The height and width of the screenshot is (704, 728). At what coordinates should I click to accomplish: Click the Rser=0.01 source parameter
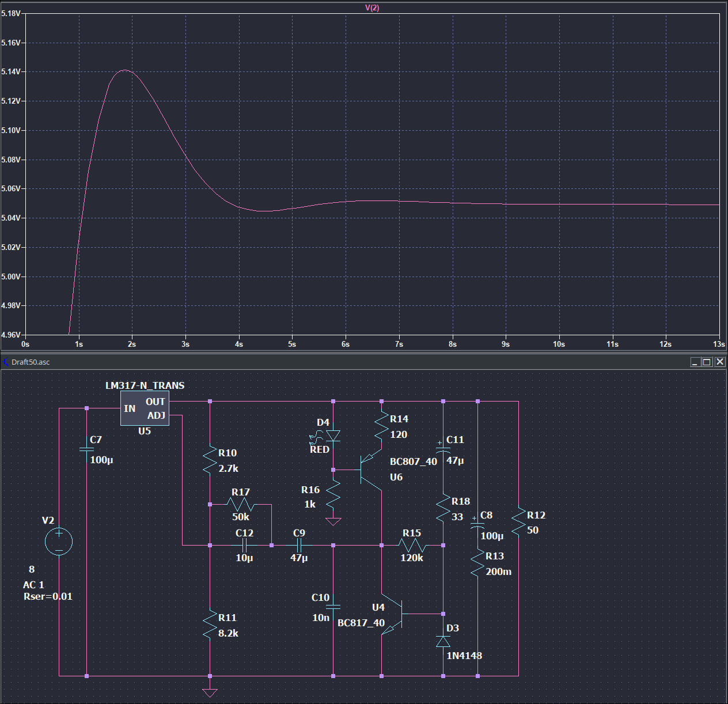(x=48, y=596)
